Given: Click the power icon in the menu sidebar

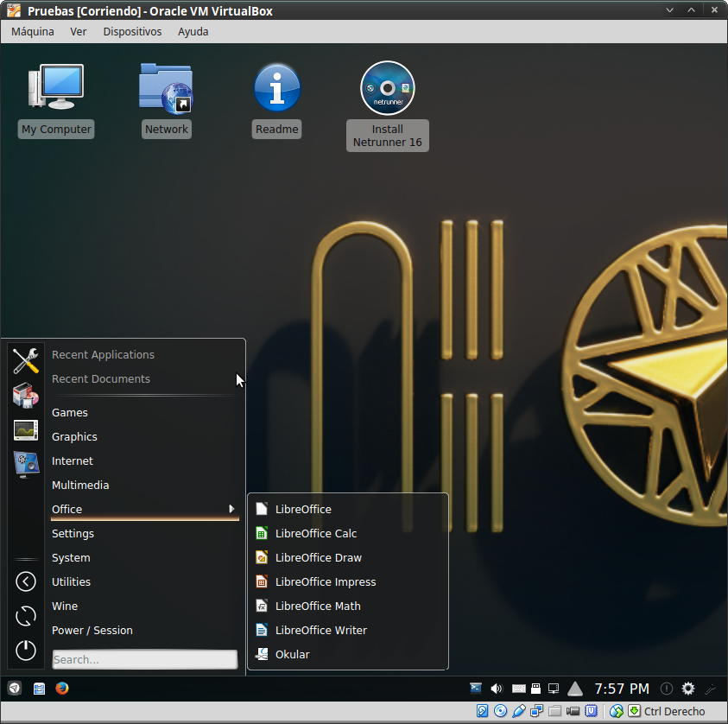Looking at the screenshot, I should (26, 650).
